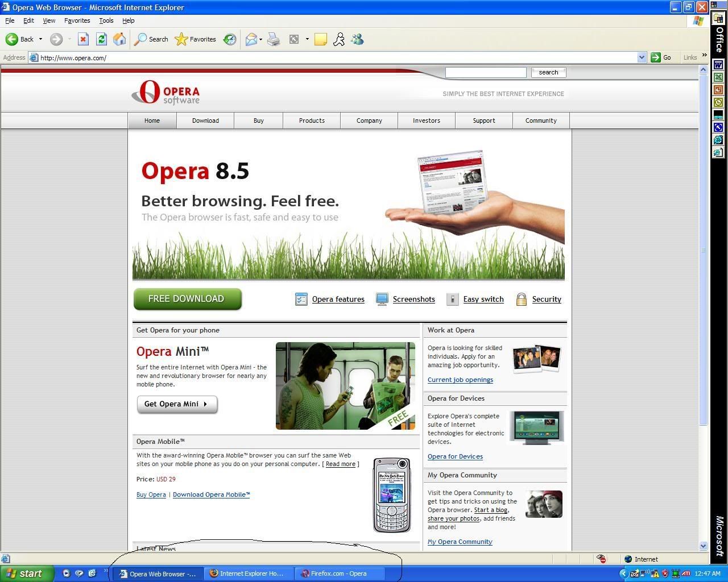728x582 pixels.
Task: Open dropdown arrow beside size icon
Action: (x=307, y=39)
